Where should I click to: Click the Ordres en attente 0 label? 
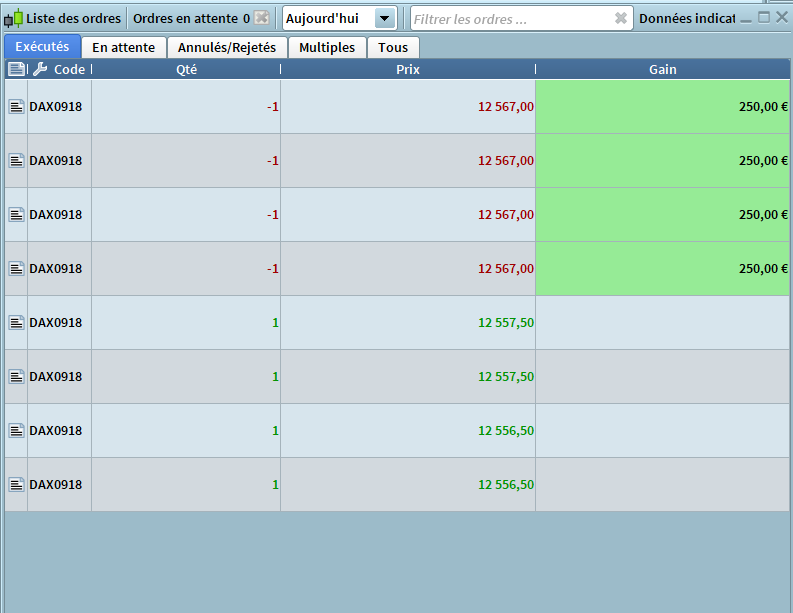[x=191, y=19]
